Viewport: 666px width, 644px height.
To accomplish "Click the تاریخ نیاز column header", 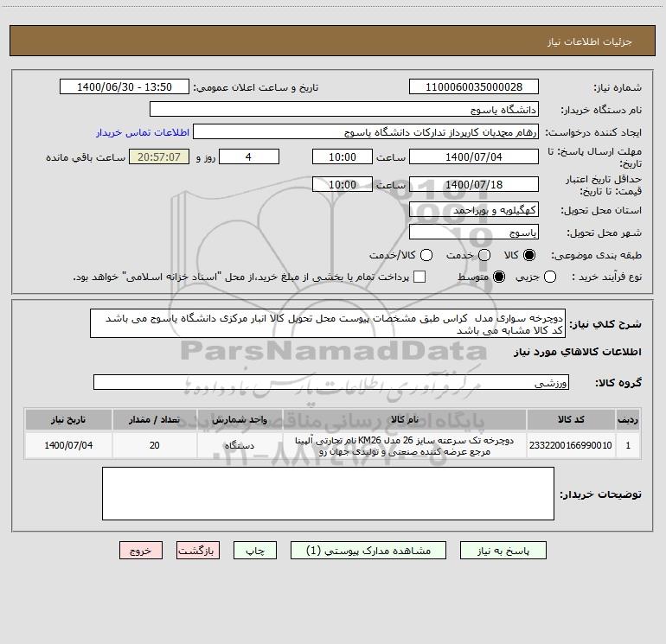I will pos(68,419).
